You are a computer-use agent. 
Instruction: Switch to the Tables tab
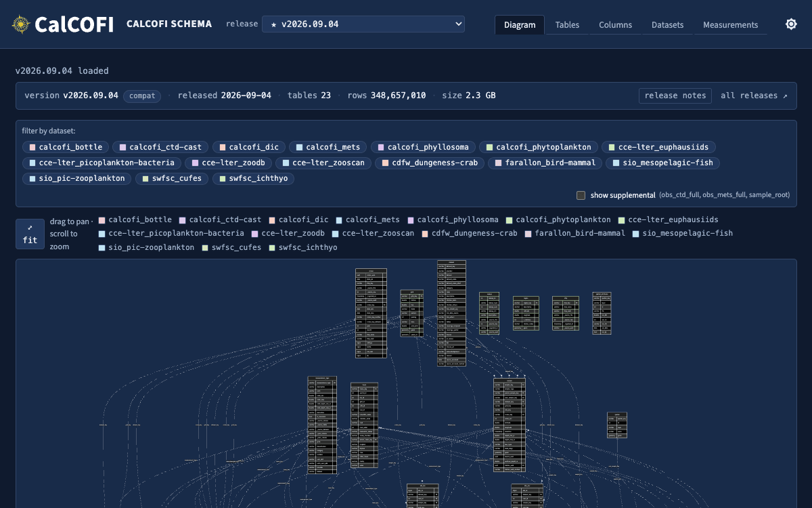[567, 25]
